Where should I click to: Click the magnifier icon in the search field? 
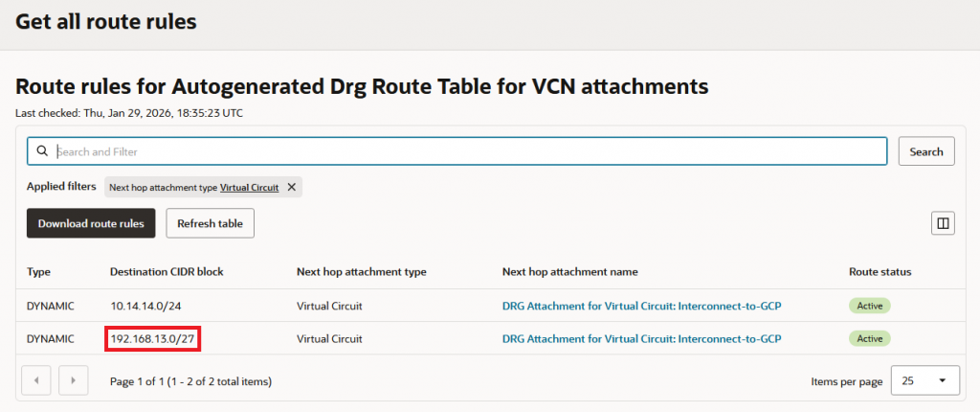41,151
